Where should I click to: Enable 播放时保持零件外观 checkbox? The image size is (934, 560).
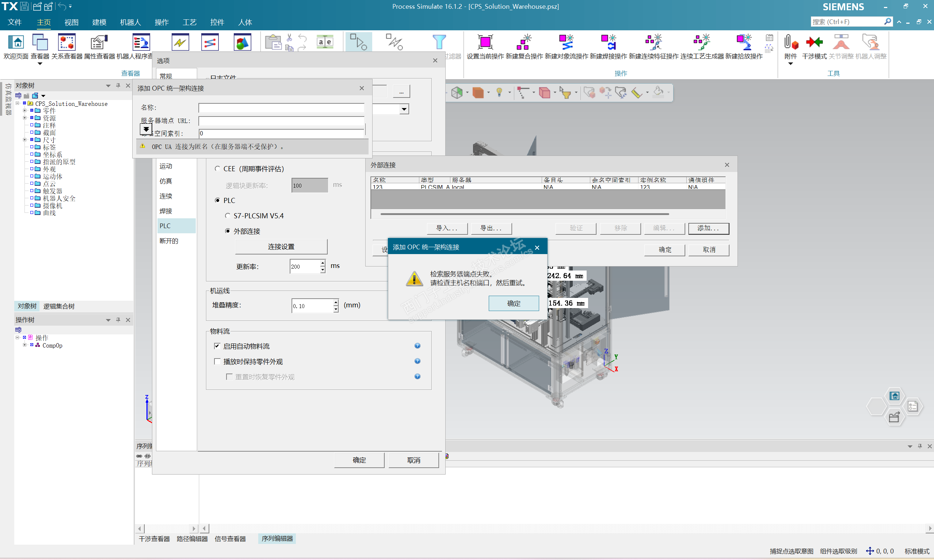click(x=217, y=361)
